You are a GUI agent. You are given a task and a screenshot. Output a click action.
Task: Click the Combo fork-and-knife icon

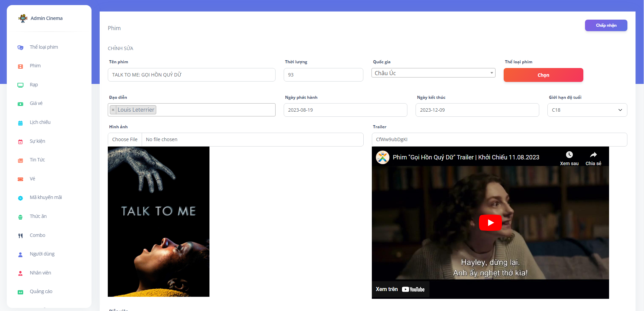click(20, 236)
